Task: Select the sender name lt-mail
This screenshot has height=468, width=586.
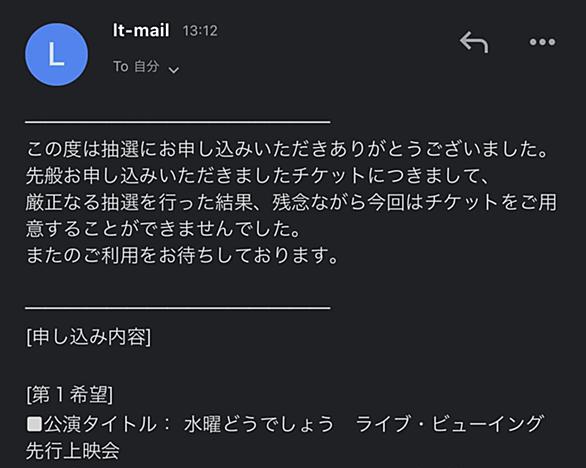Action: click(x=141, y=30)
